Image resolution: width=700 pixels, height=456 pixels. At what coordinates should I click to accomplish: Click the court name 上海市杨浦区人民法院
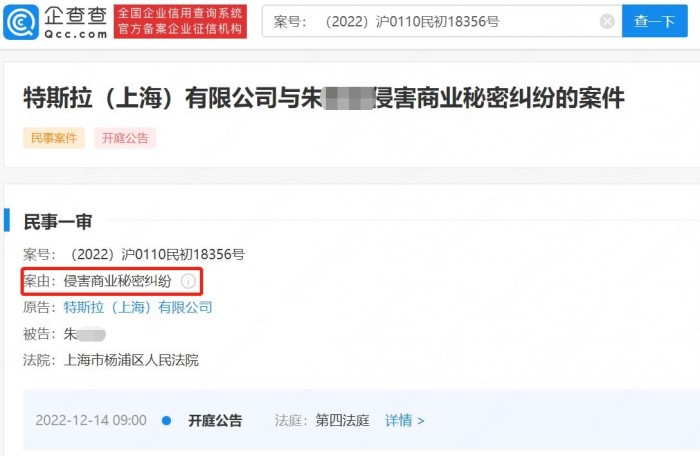pos(131,360)
